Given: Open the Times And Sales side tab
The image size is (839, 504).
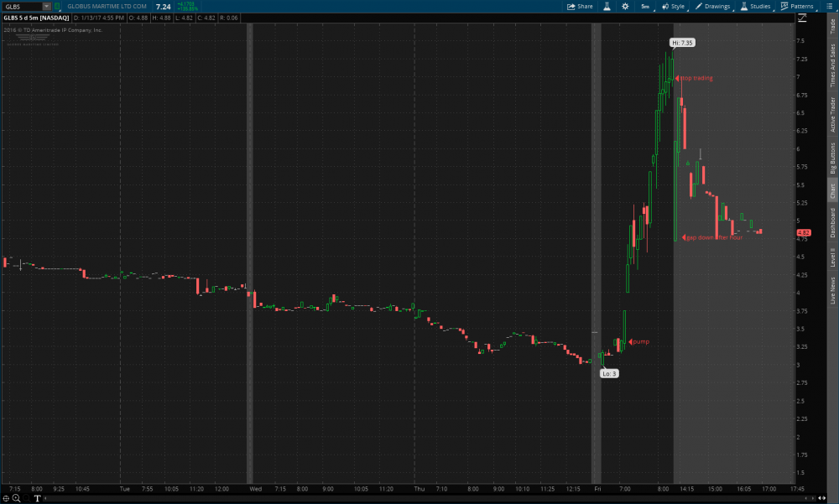Looking at the screenshot, I should pos(832,66).
